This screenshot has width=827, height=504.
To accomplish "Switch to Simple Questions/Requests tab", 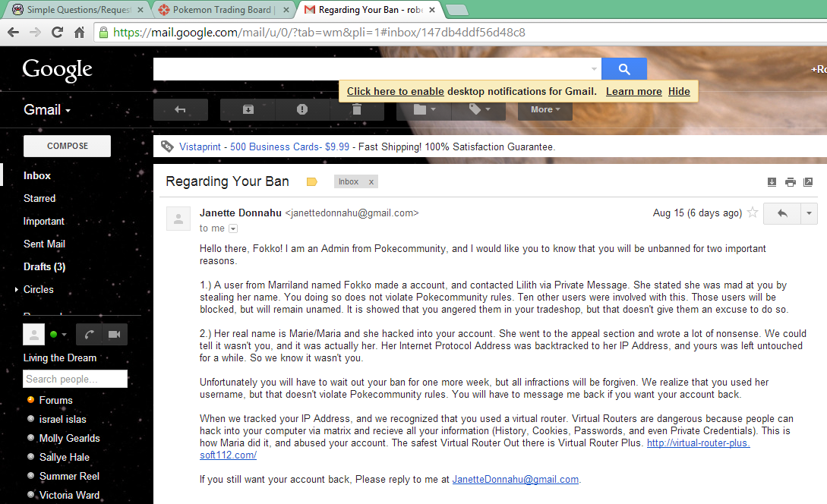I will (x=77, y=10).
